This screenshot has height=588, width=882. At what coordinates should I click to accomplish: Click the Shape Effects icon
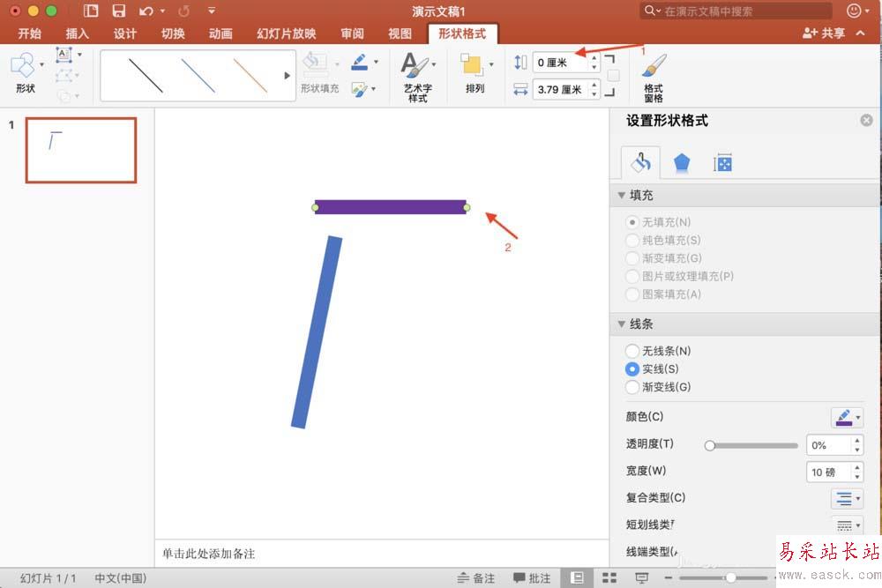click(359, 89)
